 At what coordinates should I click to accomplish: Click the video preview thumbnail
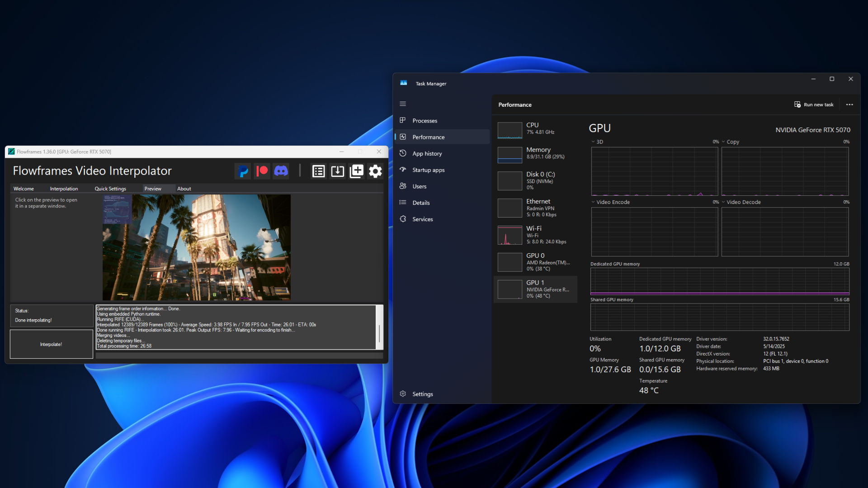pos(196,247)
